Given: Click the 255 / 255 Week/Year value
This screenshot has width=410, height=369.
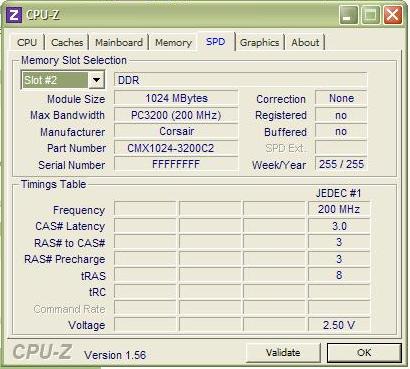Looking at the screenshot, I should pos(341,164).
